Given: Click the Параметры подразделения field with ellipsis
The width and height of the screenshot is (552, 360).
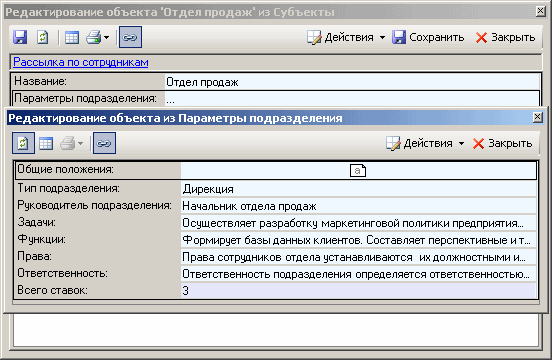Looking at the screenshot, I should coord(352,100).
